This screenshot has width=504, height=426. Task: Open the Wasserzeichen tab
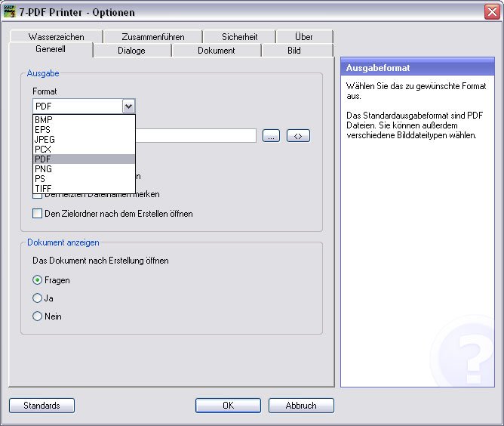pos(57,37)
